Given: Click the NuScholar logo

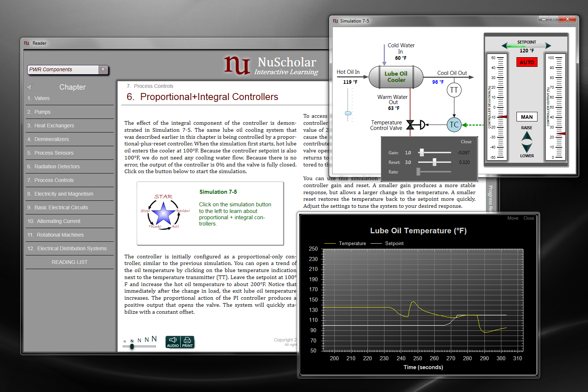Looking at the screenshot, I should tap(271, 65).
